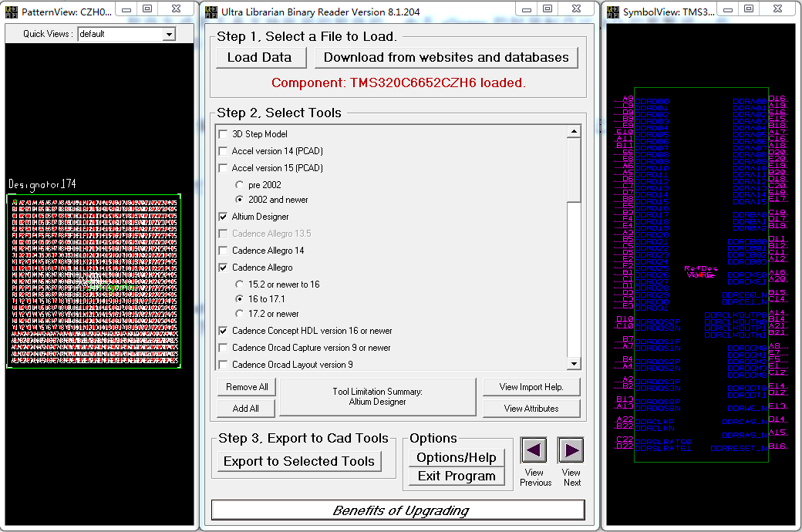Click the Component TMS320C6652CZH6 loaded message
Screen dimensions: 802x532
pyautogui.click(x=399, y=82)
